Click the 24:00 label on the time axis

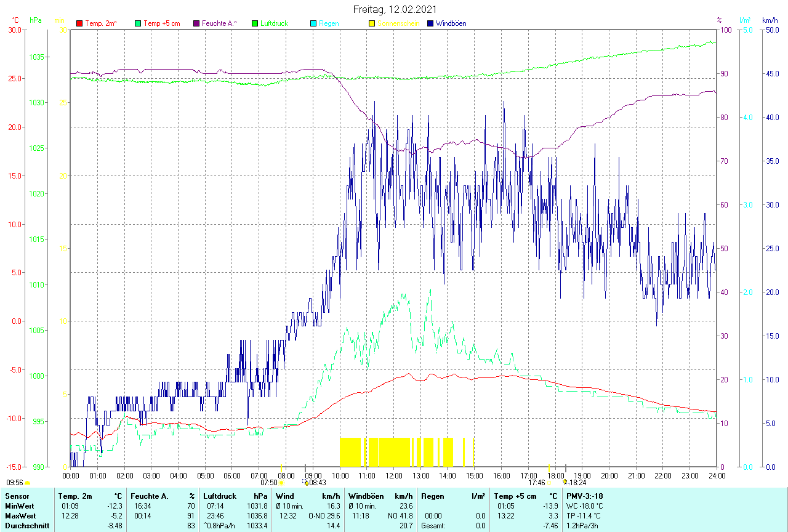tap(717, 475)
